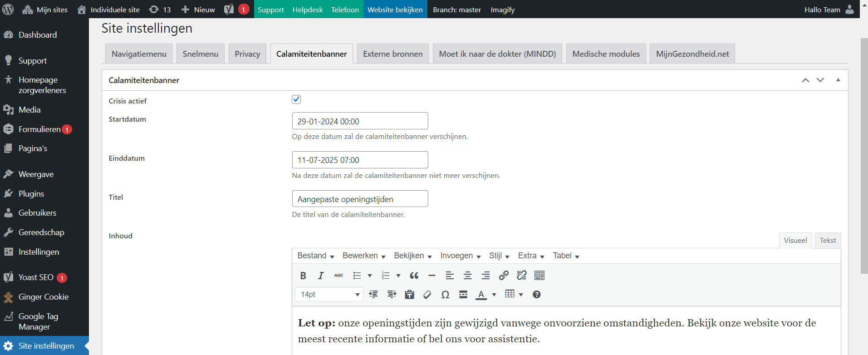Open the Bestand editor menu
Image resolution: width=868 pixels, height=355 pixels.
(x=316, y=256)
